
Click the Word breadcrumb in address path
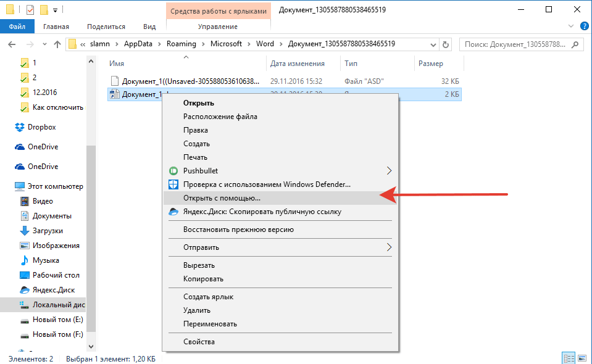click(x=265, y=44)
